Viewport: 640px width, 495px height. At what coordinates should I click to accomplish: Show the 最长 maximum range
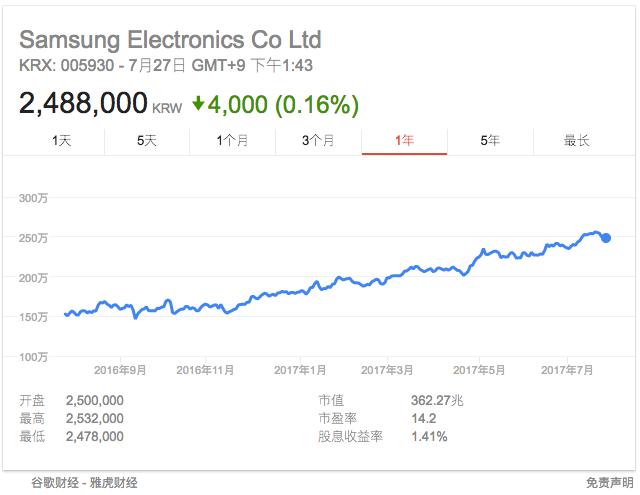576,141
